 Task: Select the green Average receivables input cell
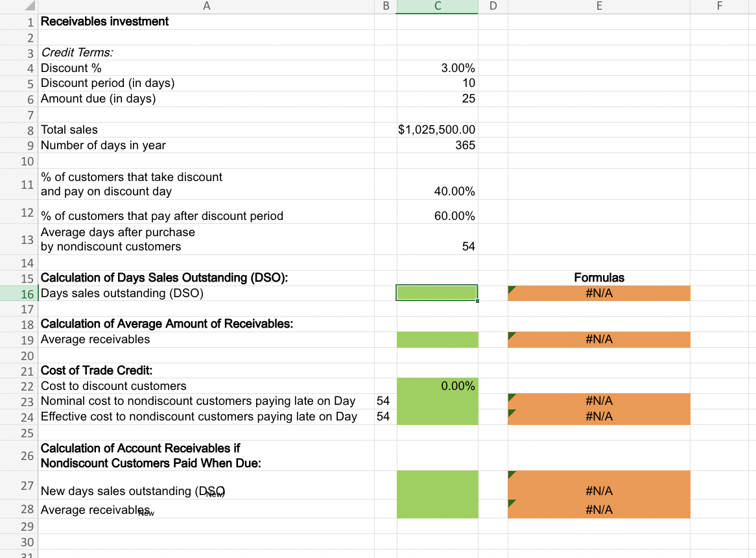(436, 339)
